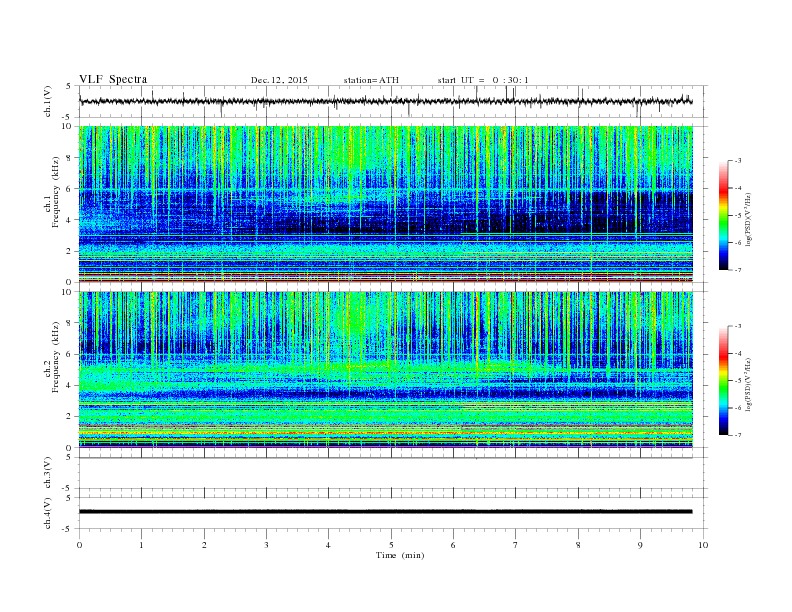Click the "-3" label on ch.1 color bar

point(738,161)
